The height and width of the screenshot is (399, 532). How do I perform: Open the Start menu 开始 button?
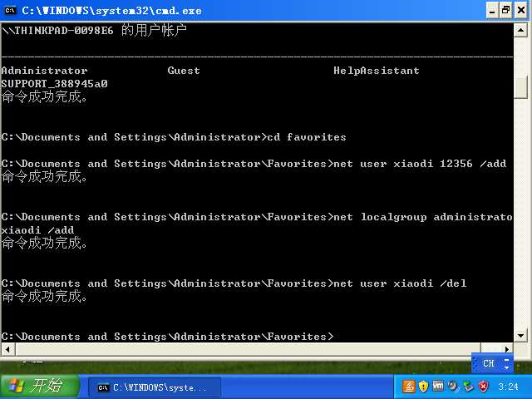pyautogui.click(x=40, y=386)
